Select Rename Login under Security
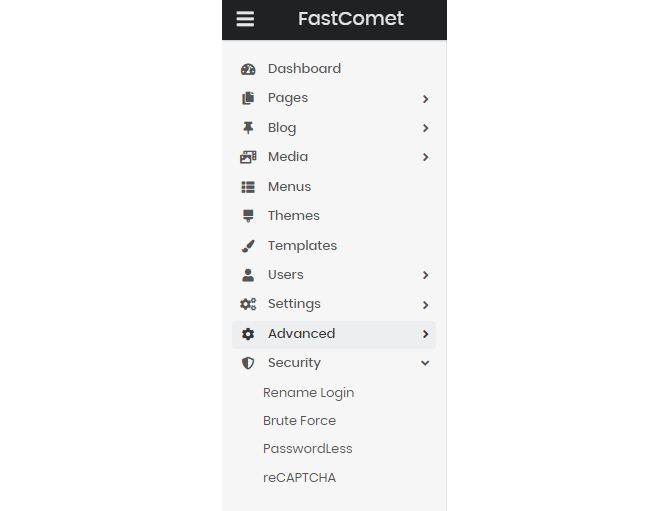This screenshot has width=670, height=511. (308, 393)
